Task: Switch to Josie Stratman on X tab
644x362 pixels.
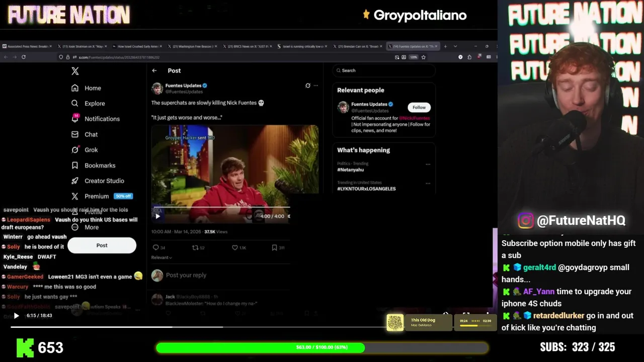Action: 82,46
